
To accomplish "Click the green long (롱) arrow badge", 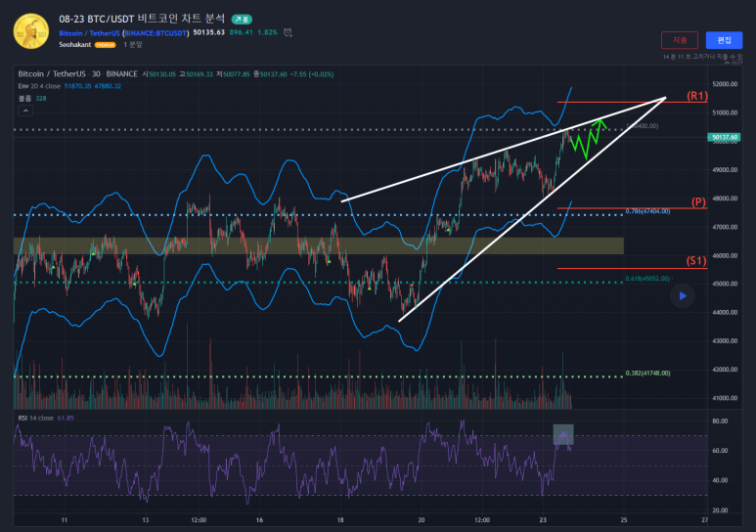I will pyautogui.click(x=242, y=19).
